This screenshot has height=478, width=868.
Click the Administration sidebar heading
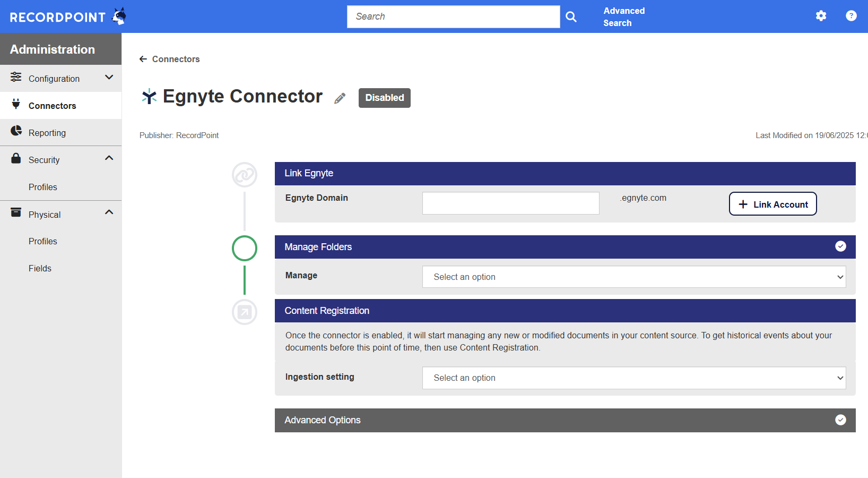click(53, 49)
